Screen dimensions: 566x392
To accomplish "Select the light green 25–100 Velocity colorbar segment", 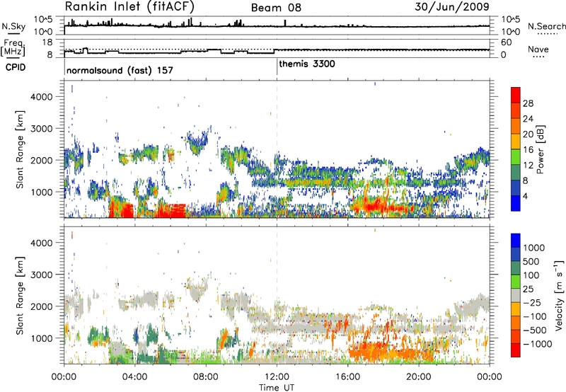I will [x=516, y=282].
